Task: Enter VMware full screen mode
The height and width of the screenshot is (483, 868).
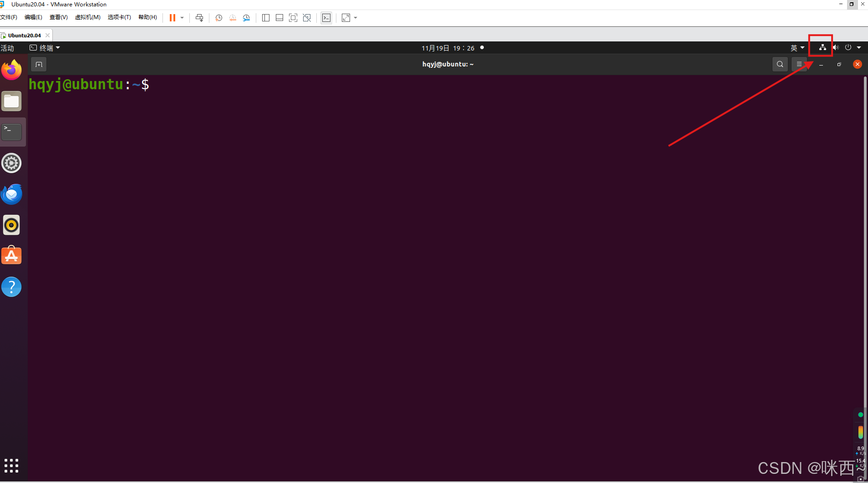Action: point(293,18)
